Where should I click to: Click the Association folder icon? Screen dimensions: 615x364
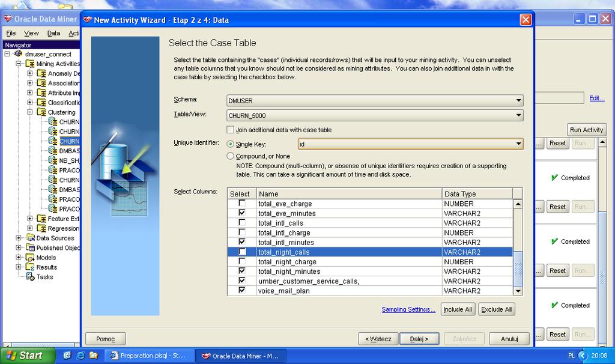pos(41,83)
